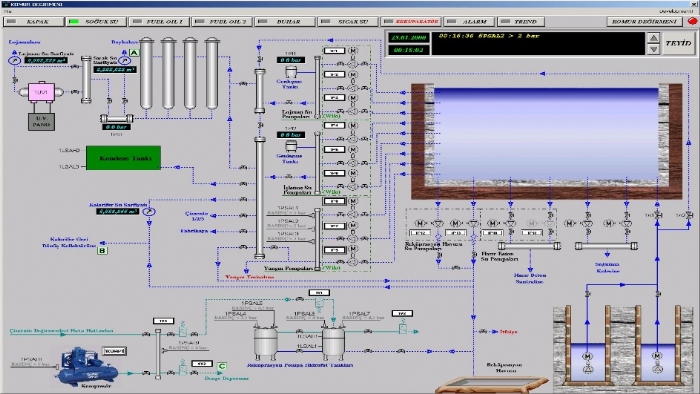This screenshot has height=394, width=700.
Task: Click the red alarm lamp beside KOMUR DEĞİRMENİ
Action: (692, 21)
